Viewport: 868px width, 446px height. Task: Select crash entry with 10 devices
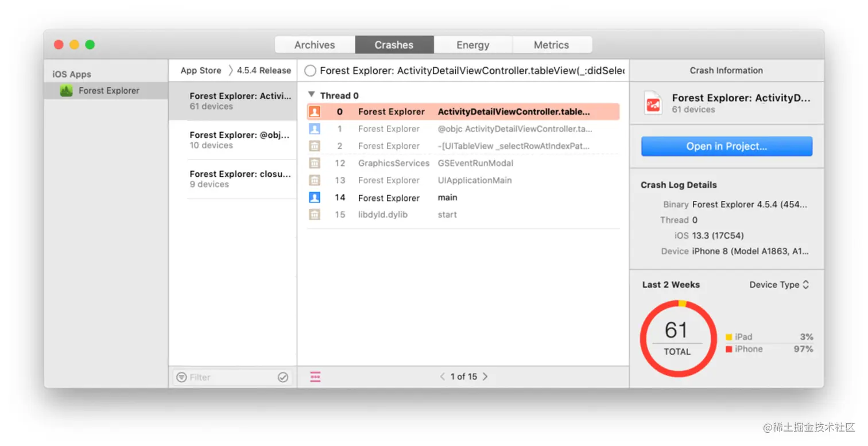pyautogui.click(x=232, y=140)
